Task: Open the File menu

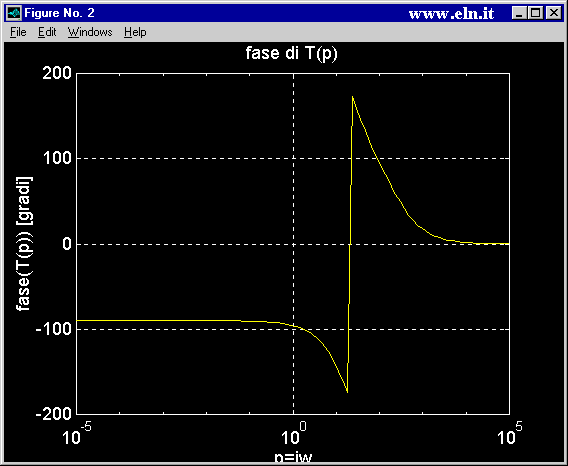Action: [18, 32]
